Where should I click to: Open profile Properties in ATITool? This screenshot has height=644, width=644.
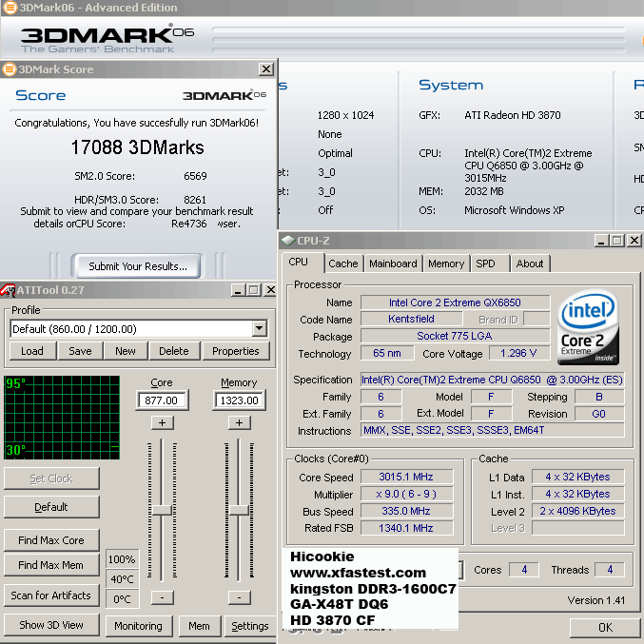coord(236,351)
